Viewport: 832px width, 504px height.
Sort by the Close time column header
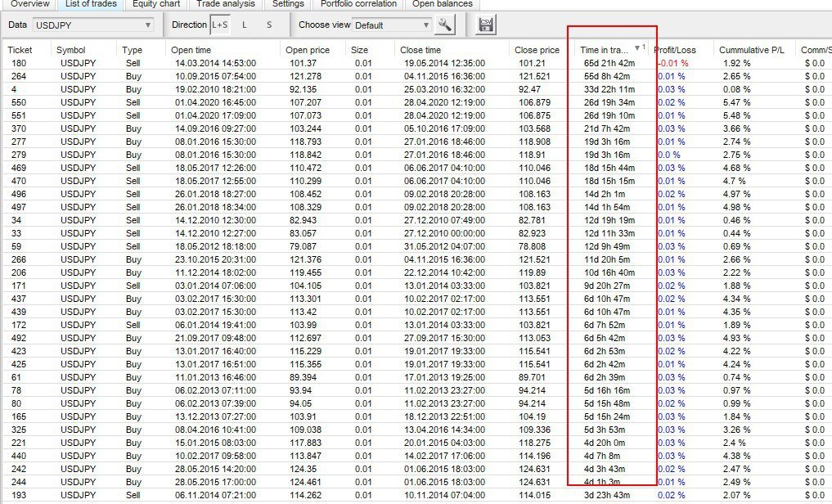pyautogui.click(x=420, y=50)
